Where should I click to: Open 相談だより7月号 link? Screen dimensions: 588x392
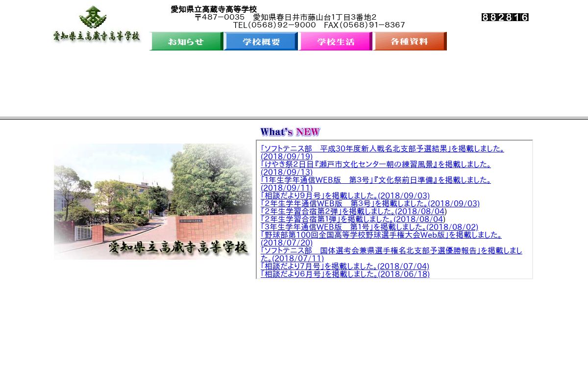click(345, 266)
